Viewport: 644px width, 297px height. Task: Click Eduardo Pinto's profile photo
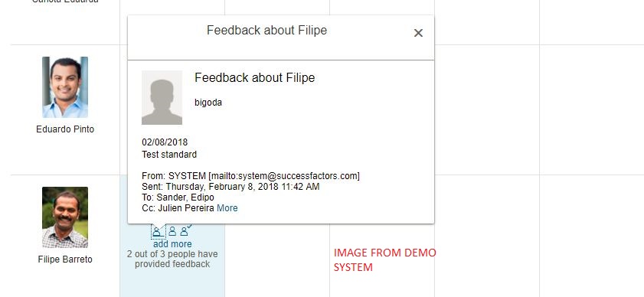pos(65,87)
